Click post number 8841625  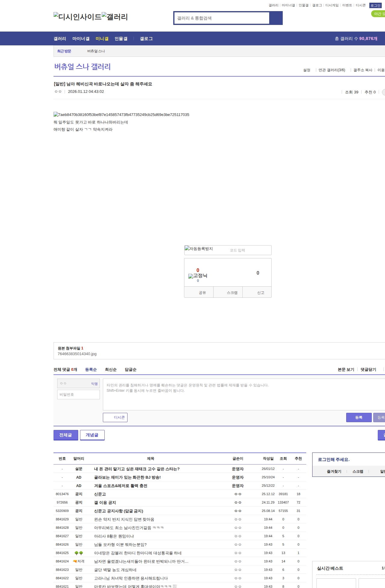pos(62,553)
